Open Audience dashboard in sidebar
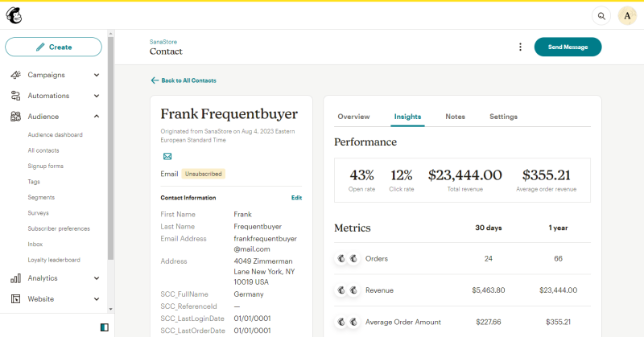This screenshot has height=337, width=644. coord(55,134)
